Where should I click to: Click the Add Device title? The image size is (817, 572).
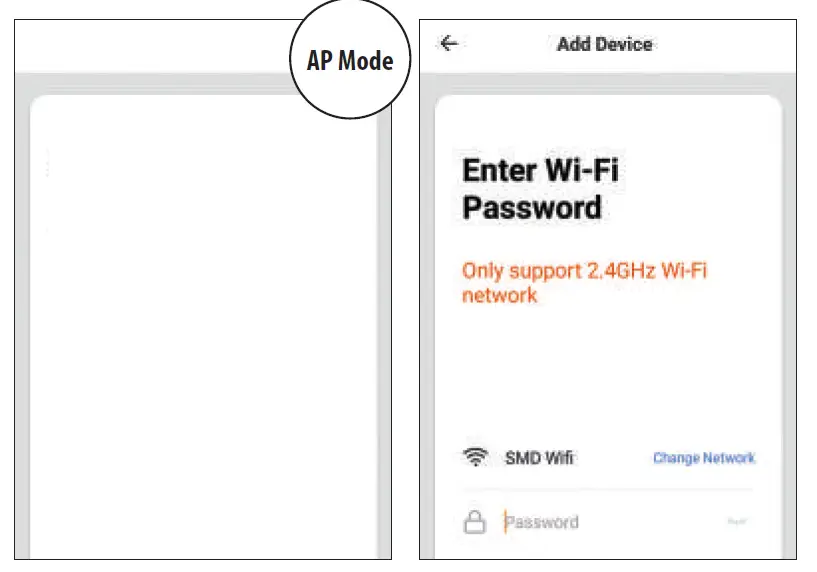604,44
